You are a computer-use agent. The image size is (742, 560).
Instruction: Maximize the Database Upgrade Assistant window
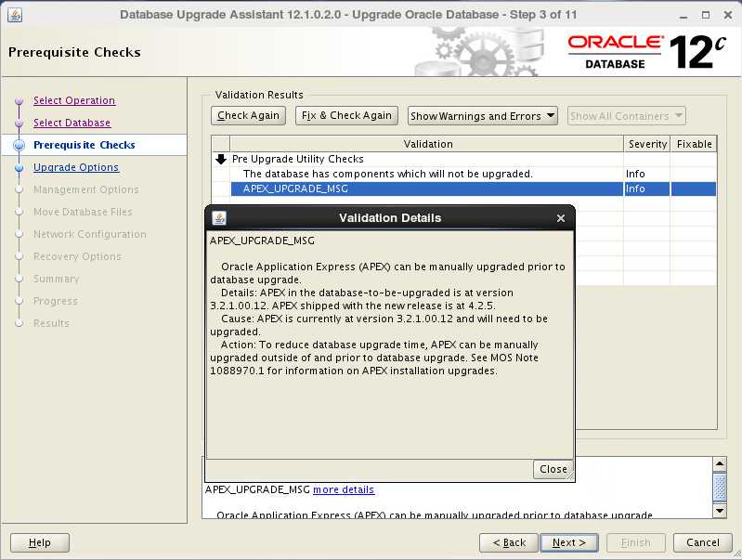click(x=706, y=15)
